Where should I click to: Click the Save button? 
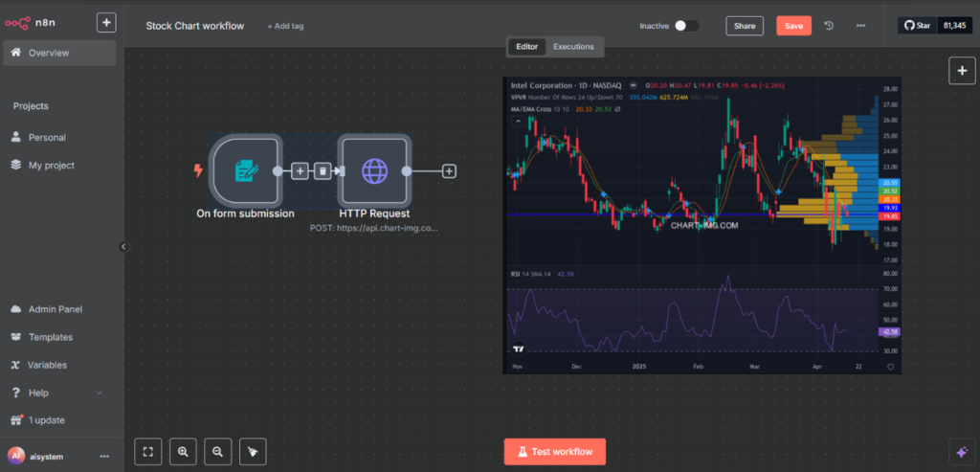click(x=793, y=26)
